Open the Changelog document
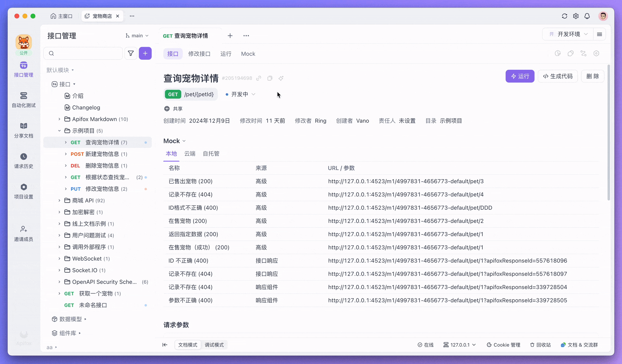 click(x=86, y=108)
